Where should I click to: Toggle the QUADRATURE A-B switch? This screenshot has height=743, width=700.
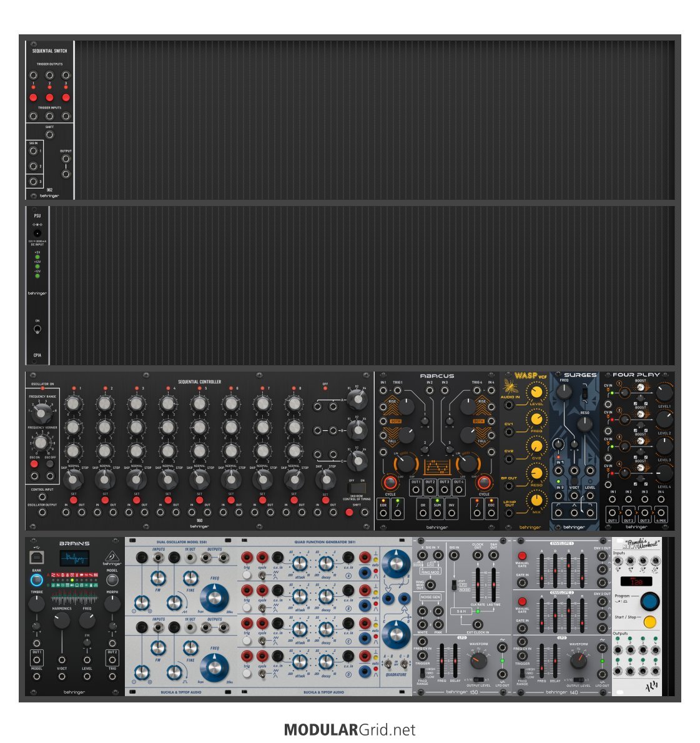[x=388, y=663]
